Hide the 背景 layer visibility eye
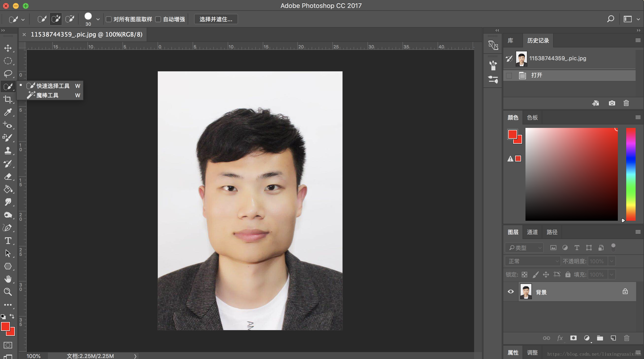The width and height of the screenshot is (644, 359). pyautogui.click(x=511, y=292)
